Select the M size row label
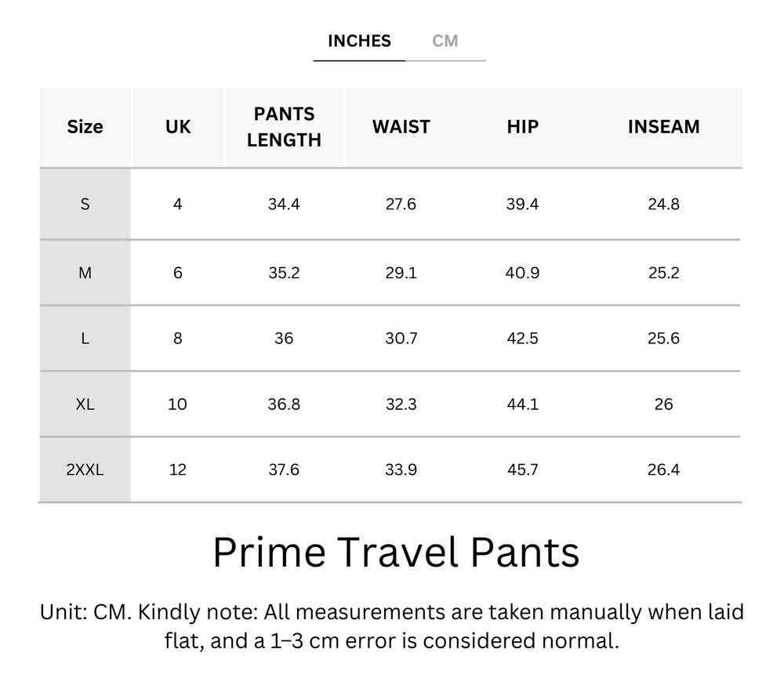This screenshot has width=784, height=678. pyautogui.click(x=85, y=272)
